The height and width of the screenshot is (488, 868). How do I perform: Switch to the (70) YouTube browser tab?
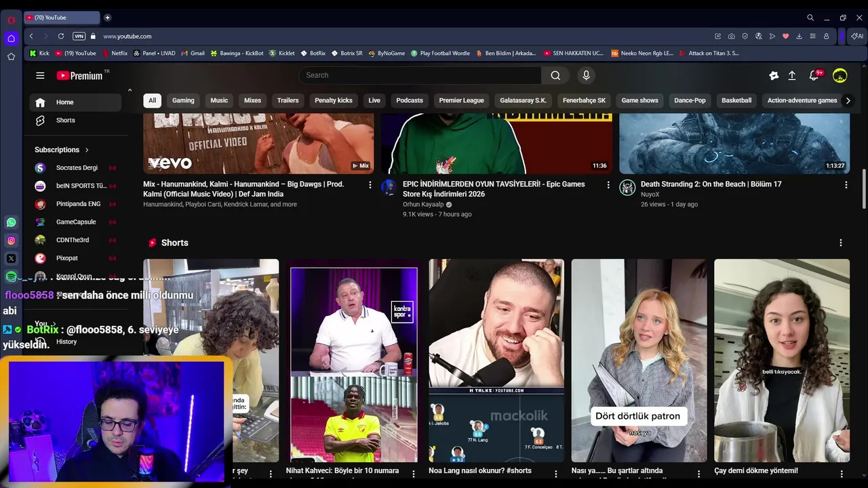61,18
